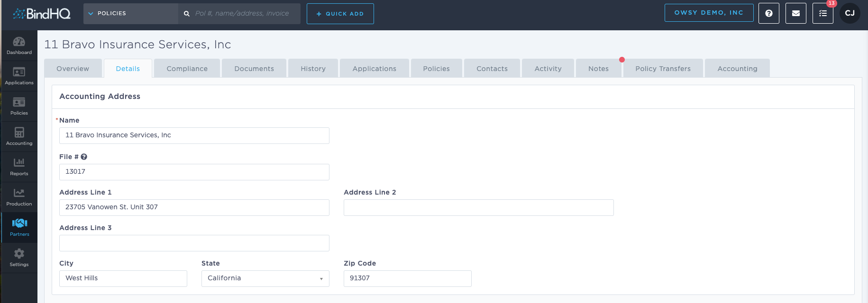Open Applications in the sidebar
The image size is (868, 303).
[x=19, y=76]
